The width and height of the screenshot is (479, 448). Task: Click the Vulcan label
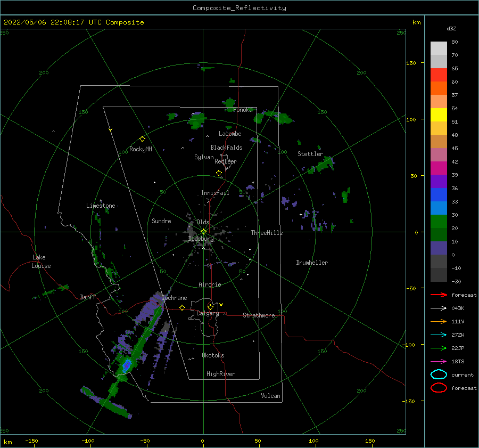pyautogui.click(x=270, y=396)
